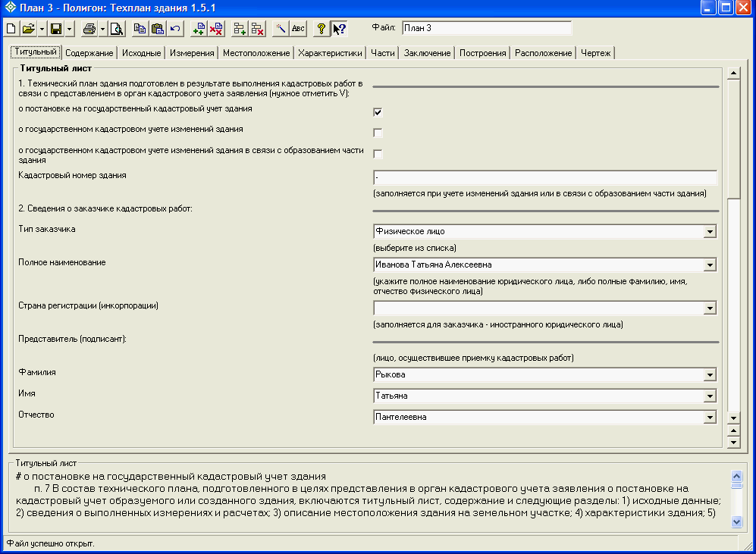The height and width of the screenshot is (554, 756).
Task: Add a row with green plus icon
Action: (x=199, y=29)
